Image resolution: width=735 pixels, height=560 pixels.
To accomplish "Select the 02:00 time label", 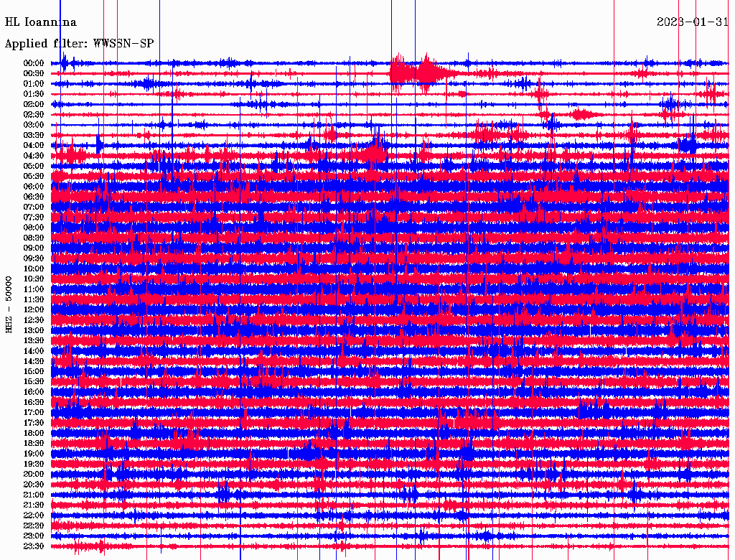I will [34, 104].
